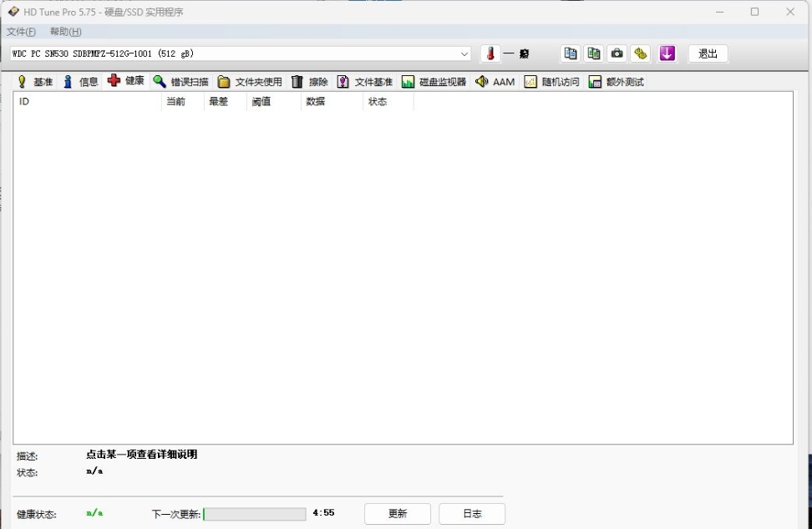Open the 磁盘监视器 disk monitor tab
Image resolution: width=812 pixels, height=529 pixels.
434,82
